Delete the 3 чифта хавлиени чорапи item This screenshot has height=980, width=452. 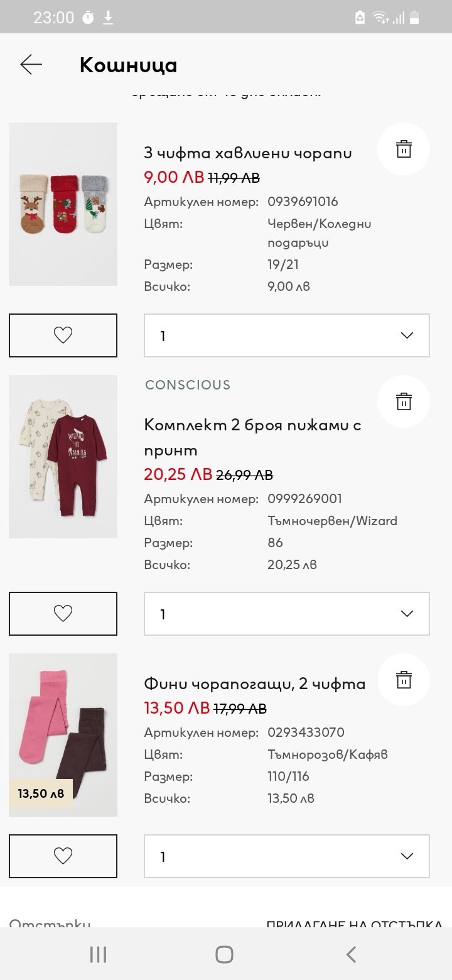(x=404, y=150)
